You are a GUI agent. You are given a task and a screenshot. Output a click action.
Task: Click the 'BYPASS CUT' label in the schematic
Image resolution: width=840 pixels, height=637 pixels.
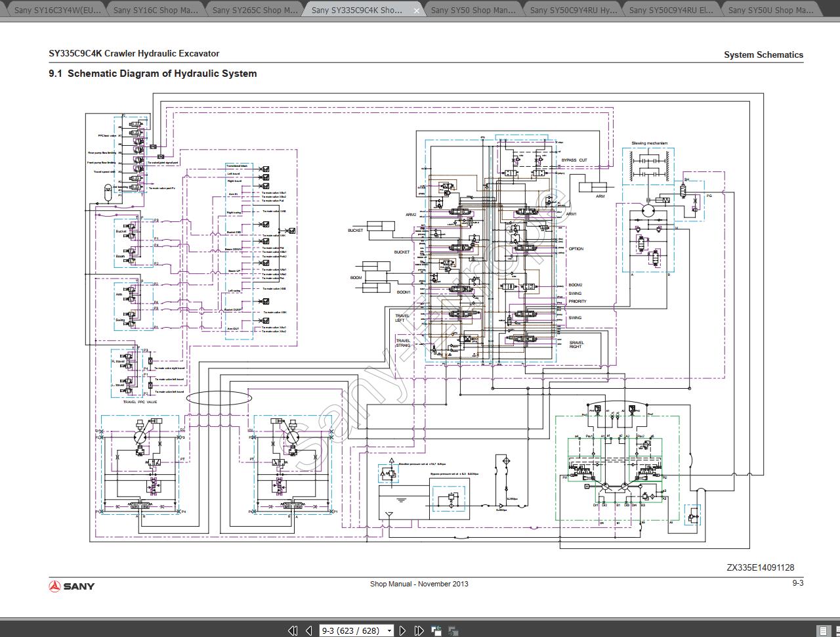tap(574, 160)
